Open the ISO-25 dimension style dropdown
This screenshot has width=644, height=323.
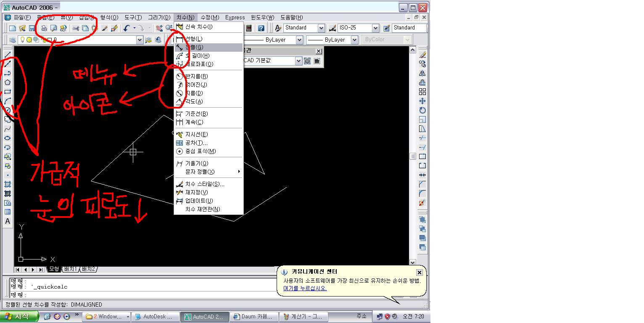375,28
